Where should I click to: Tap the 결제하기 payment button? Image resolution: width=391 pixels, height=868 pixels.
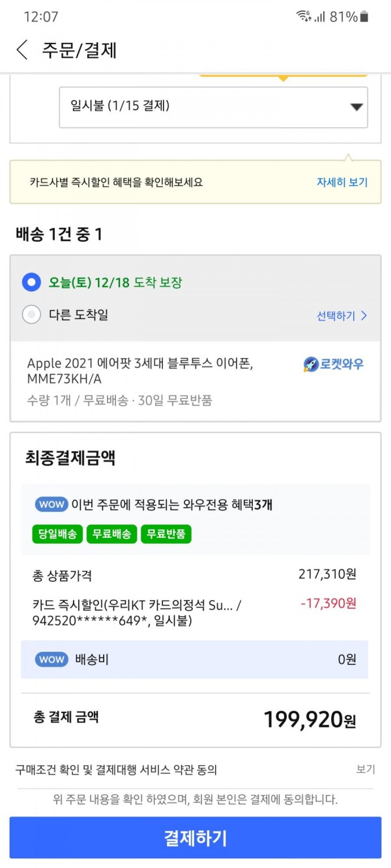point(195,838)
